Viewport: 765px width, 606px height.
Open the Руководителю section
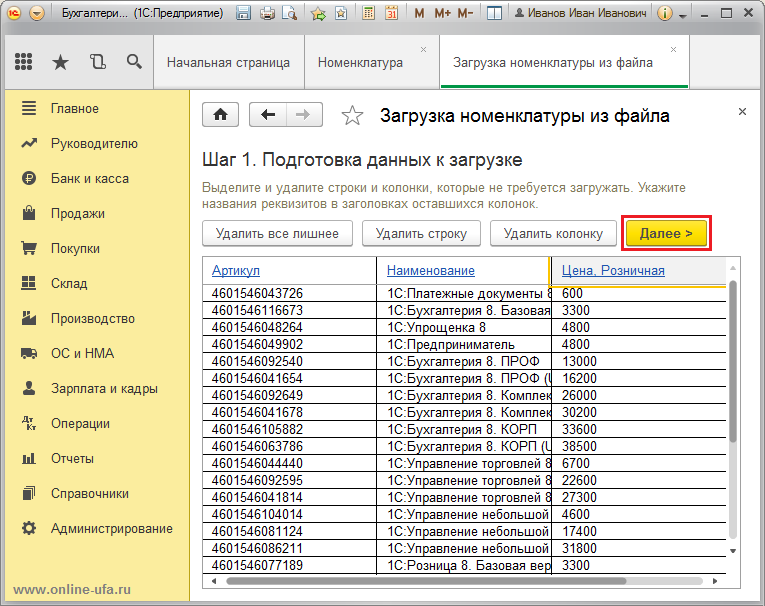click(98, 143)
